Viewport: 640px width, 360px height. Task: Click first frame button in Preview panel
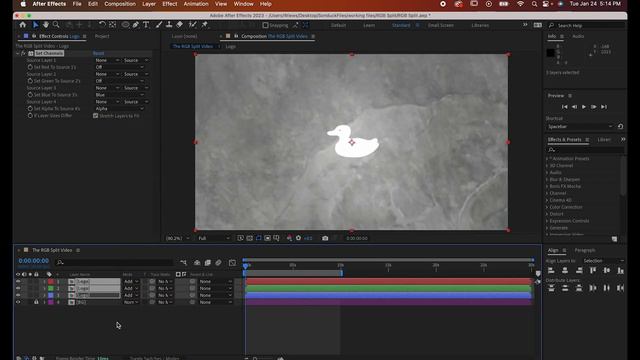(564, 107)
